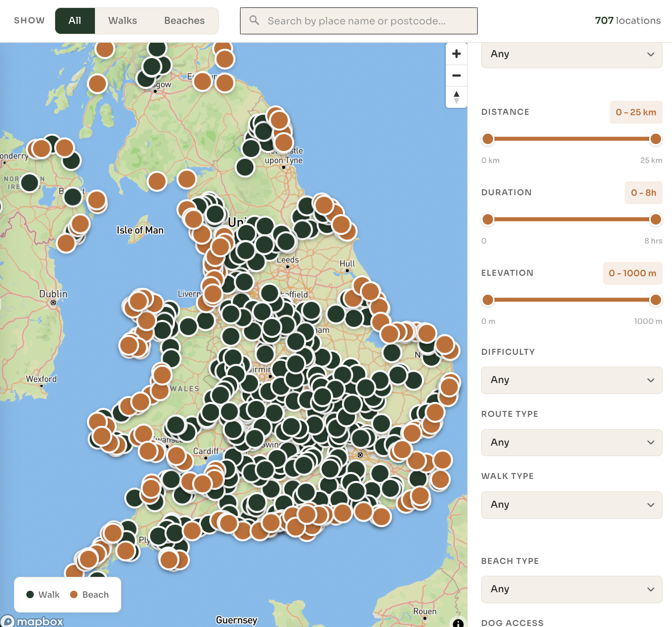Open the Route Type dropdown

pyautogui.click(x=571, y=442)
